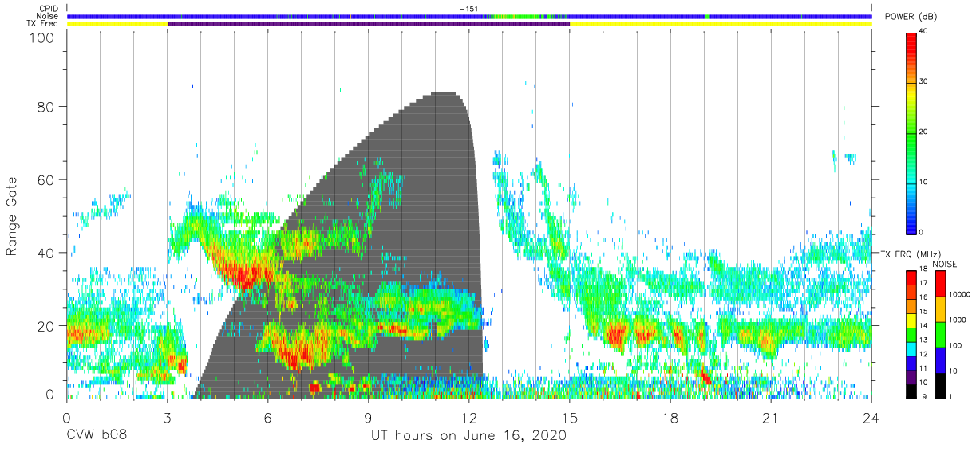Pick the green block of the NOISE legend
980x452 pixels.
(940, 335)
